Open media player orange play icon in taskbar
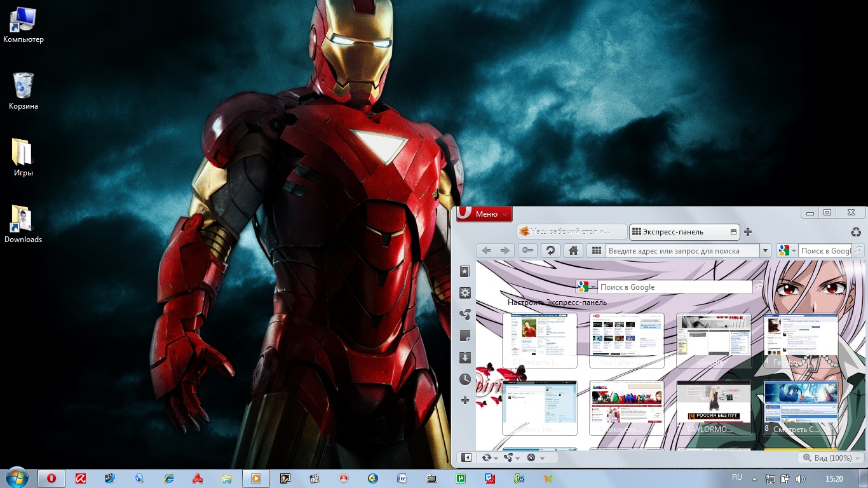Image resolution: width=868 pixels, height=488 pixels. (x=256, y=478)
